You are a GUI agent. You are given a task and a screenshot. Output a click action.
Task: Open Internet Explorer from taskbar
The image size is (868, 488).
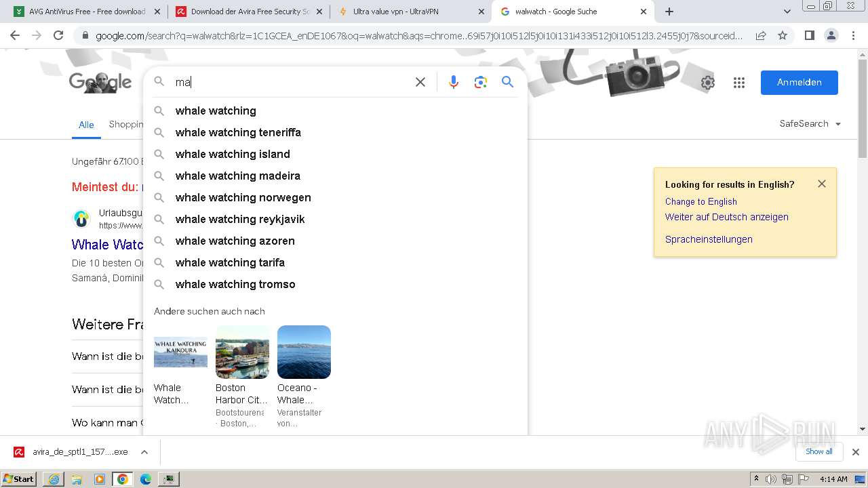point(54,479)
